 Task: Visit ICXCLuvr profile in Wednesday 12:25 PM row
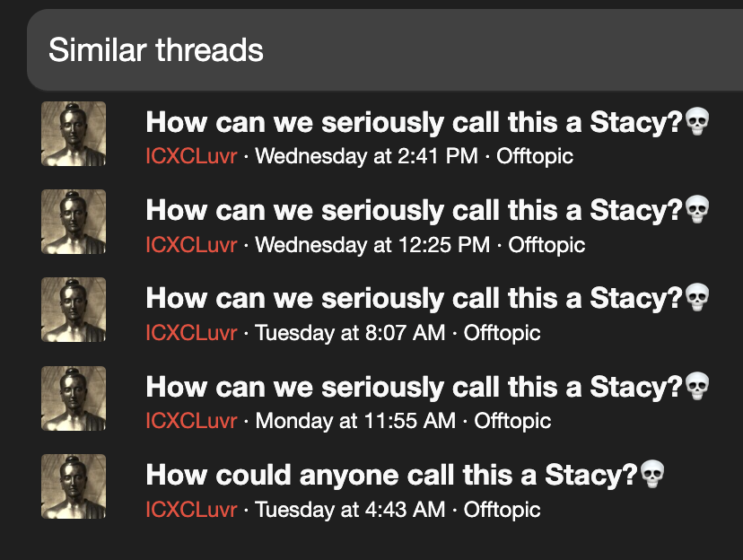tap(191, 244)
